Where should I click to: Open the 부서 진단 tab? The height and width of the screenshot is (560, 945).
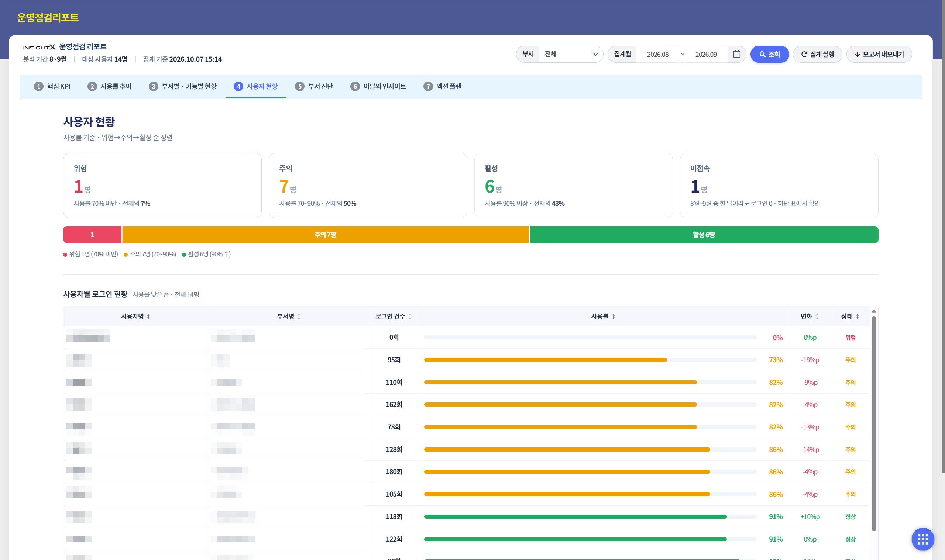coord(314,86)
